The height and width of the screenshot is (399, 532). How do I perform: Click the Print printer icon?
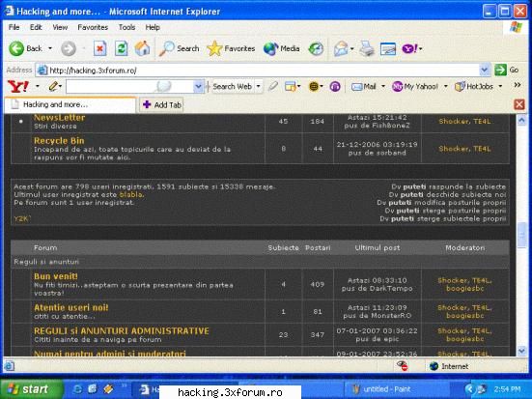(x=367, y=48)
